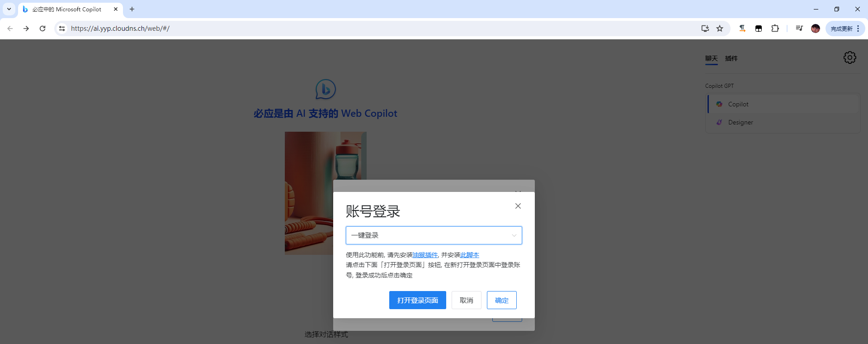
Task: Click the 选择对话样式 text
Action: 326,334
